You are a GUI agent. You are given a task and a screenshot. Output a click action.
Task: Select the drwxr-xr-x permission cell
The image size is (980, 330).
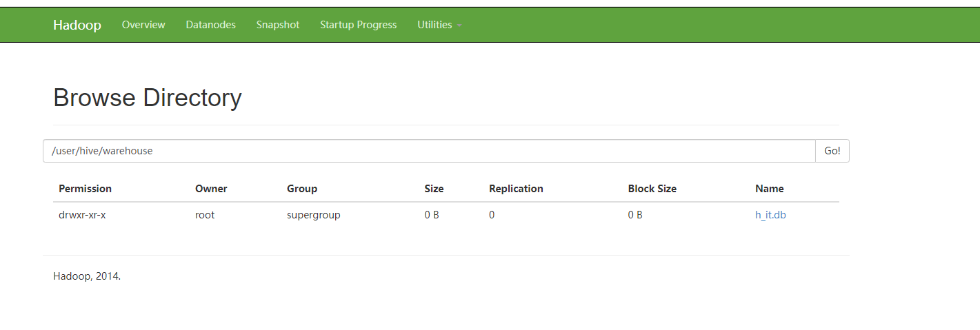tap(82, 215)
